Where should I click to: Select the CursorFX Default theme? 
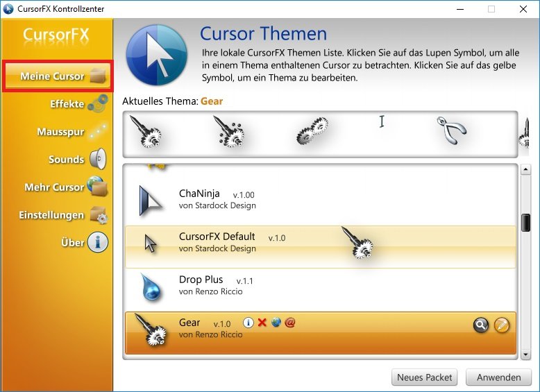320,247
